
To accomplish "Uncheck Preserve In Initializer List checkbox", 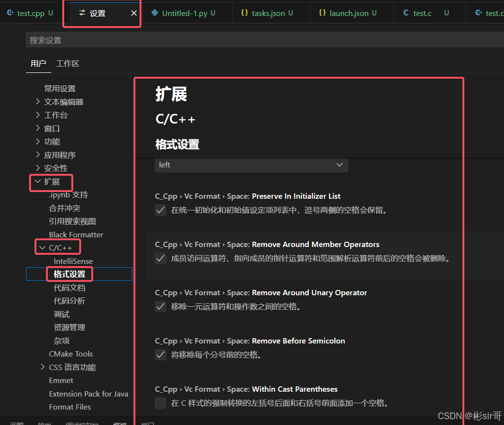I will click(161, 210).
